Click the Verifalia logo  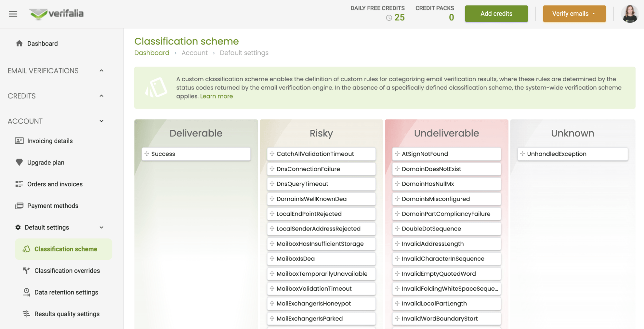point(57,14)
